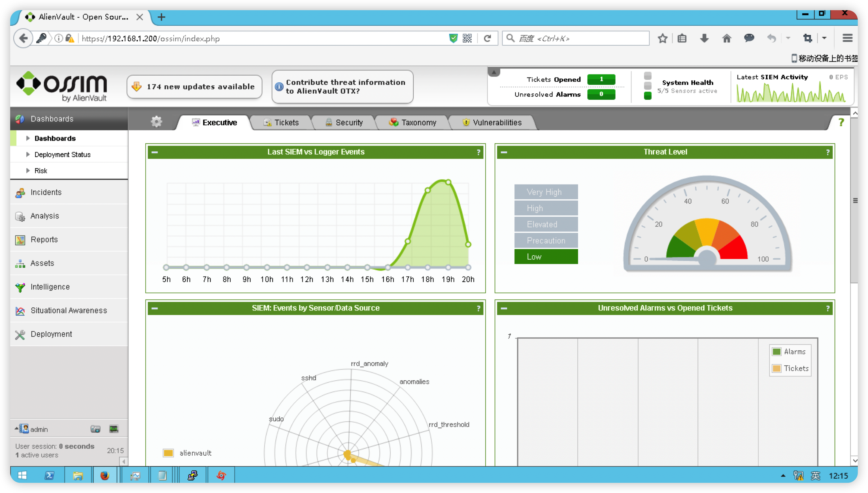This screenshot has height=493, width=868.
Task: Switch to the Vulnerabilities tab
Action: click(492, 122)
